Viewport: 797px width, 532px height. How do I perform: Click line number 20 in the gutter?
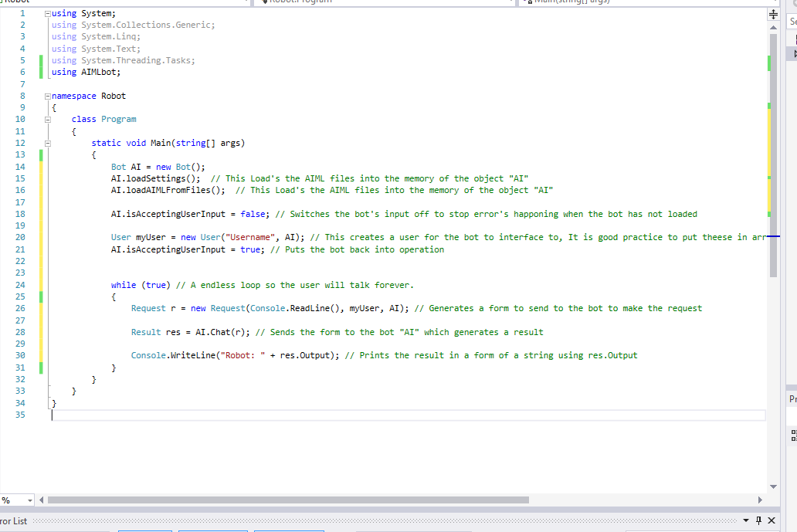20,237
